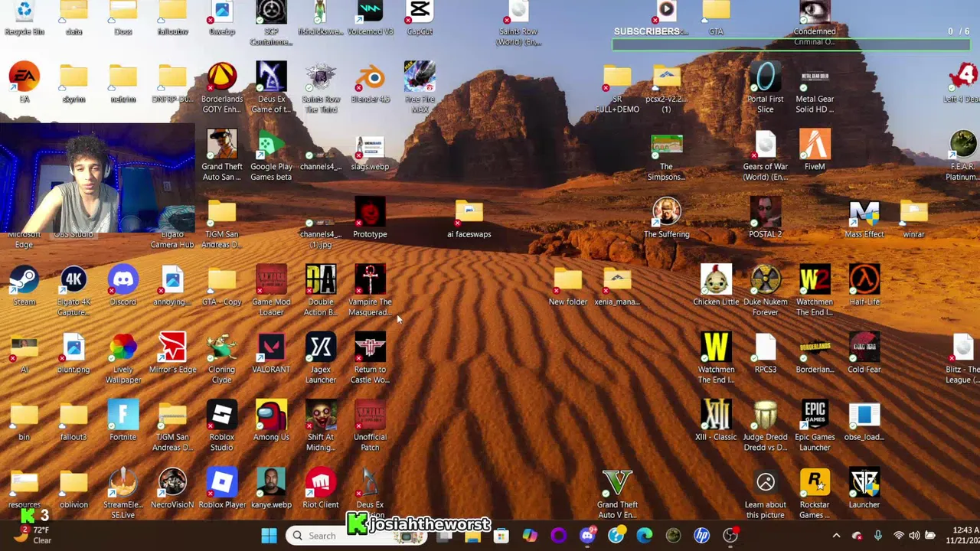Open the Discord desktop shortcut

123,286
